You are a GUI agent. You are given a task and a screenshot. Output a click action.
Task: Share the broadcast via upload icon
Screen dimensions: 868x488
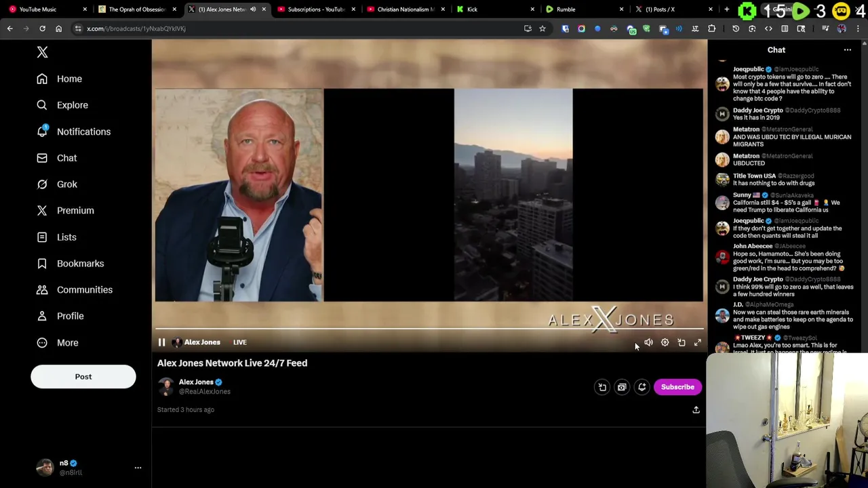(x=696, y=410)
